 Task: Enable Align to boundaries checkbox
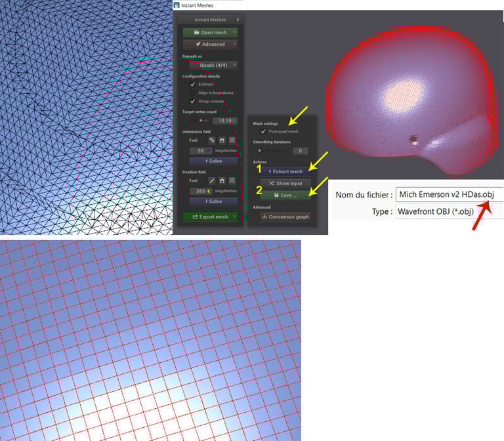(192, 93)
